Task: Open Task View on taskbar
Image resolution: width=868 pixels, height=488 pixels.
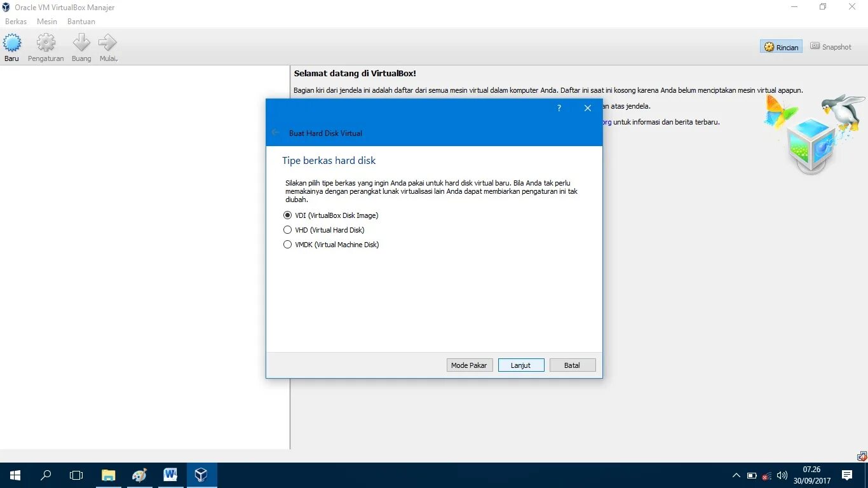Action: (76, 475)
